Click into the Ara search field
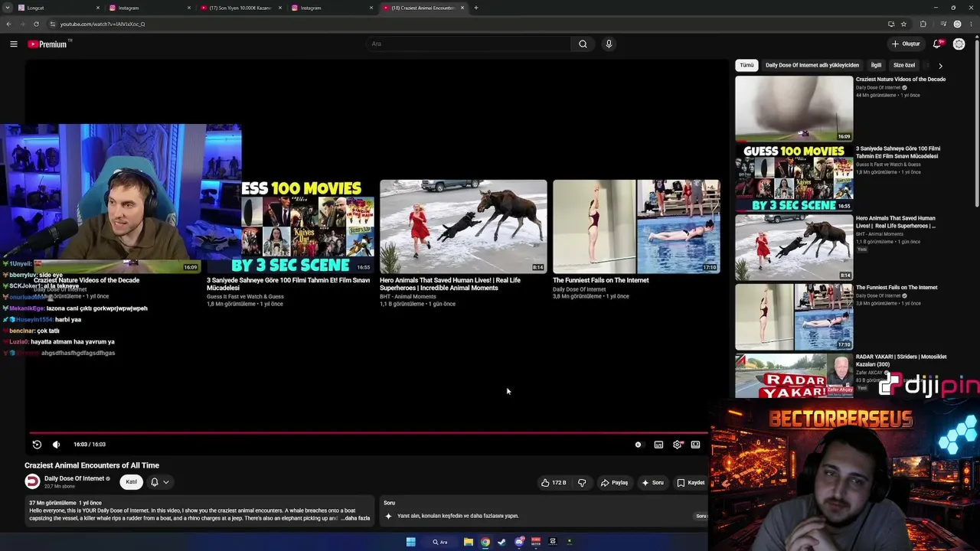980x551 pixels. coord(469,44)
